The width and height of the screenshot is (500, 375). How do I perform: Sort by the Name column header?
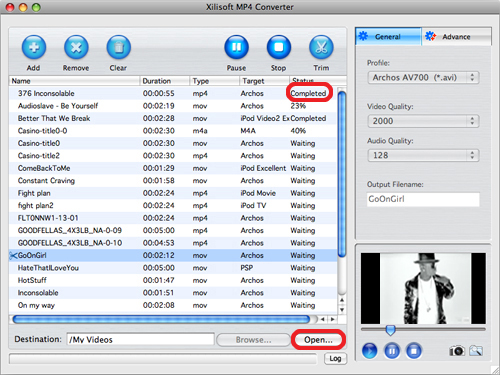point(74,81)
